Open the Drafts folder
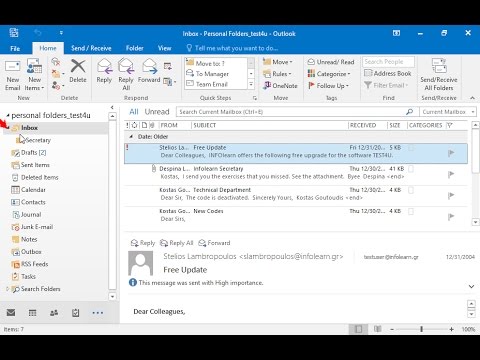The image size is (480, 360). pos(33,152)
